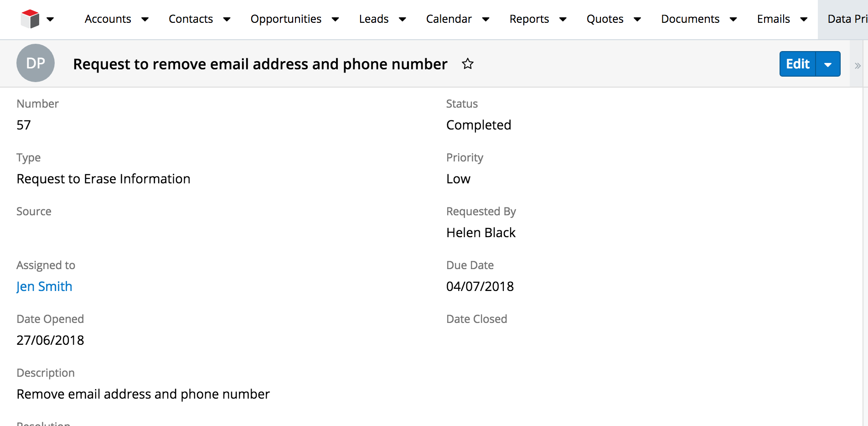Open the Calendar module dropdown arrow
Image resolution: width=868 pixels, height=426 pixels.
pos(486,19)
